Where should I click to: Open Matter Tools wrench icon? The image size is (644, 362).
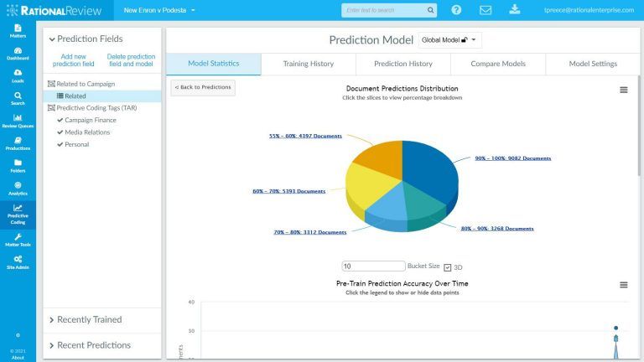18,240
